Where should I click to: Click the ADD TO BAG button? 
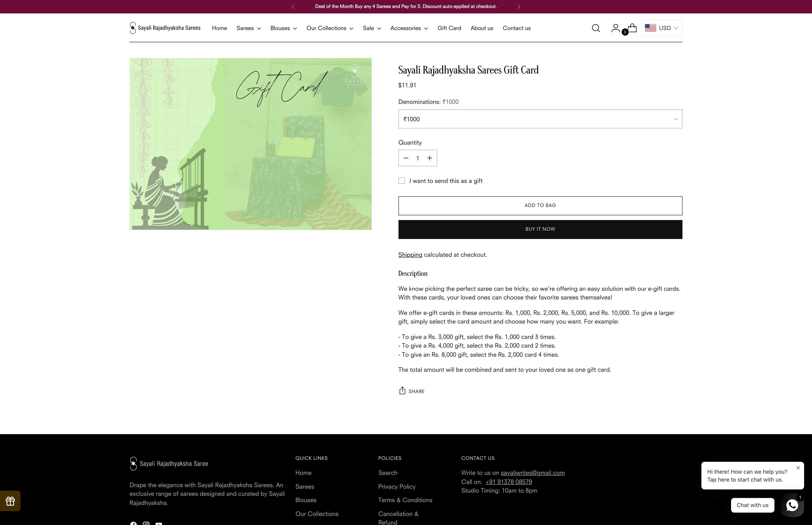[x=540, y=205]
